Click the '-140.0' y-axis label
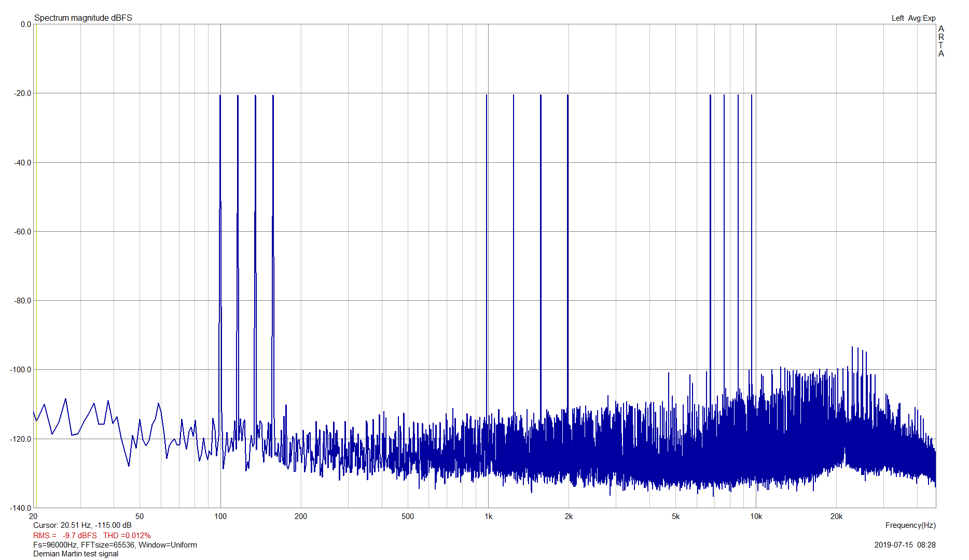The height and width of the screenshot is (560, 969). click(x=21, y=508)
